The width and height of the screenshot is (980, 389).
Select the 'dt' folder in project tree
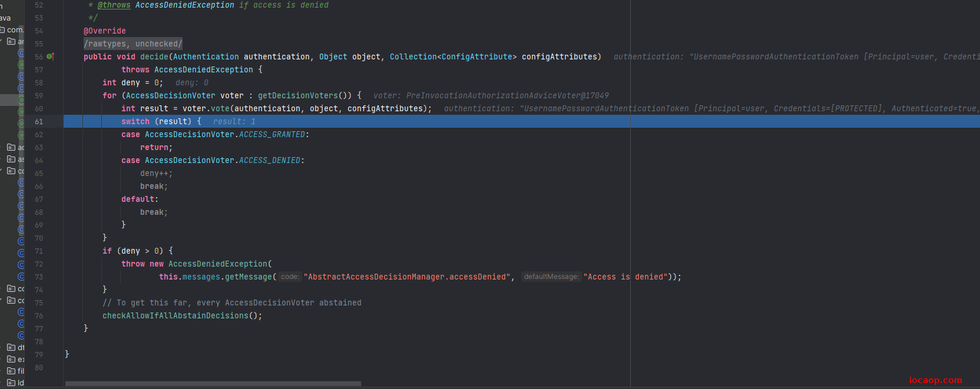[x=16, y=347]
